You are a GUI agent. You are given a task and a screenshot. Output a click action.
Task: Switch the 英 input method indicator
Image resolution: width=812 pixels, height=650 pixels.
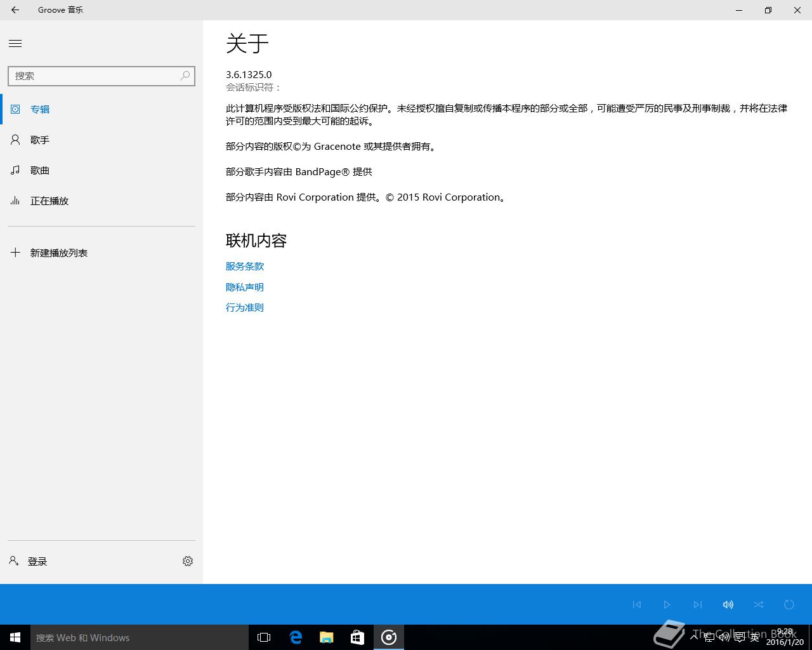[x=754, y=637]
